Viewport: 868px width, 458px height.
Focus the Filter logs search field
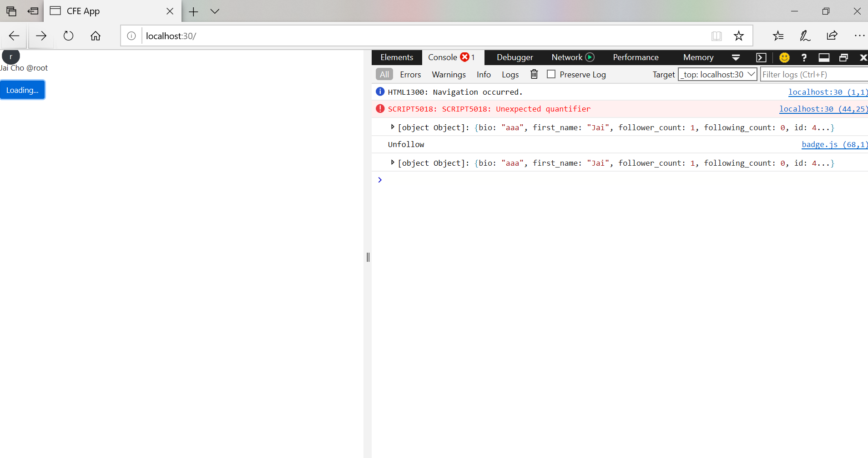pyautogui.click(x=814, y=74)
